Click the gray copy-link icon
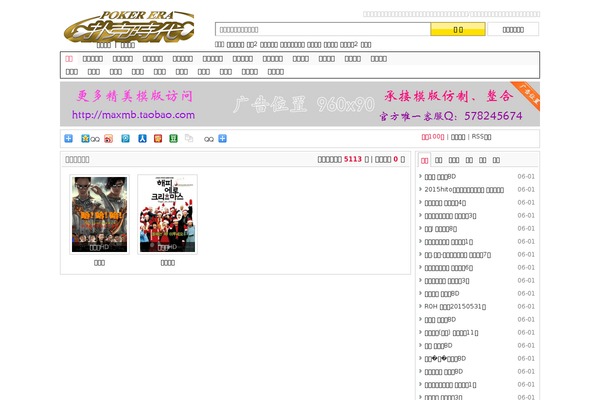The width and height of the screenshot is (600, 400). (189, 138)
